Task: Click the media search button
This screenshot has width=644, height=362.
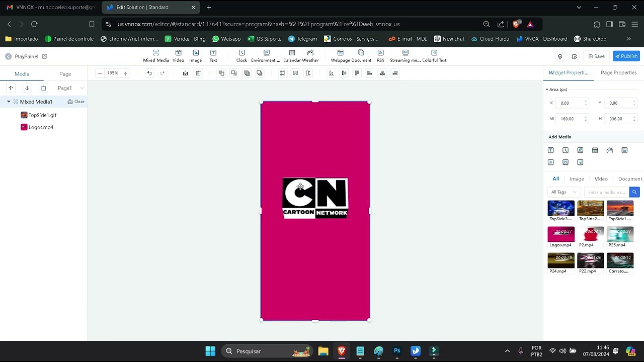Action: 634,192
